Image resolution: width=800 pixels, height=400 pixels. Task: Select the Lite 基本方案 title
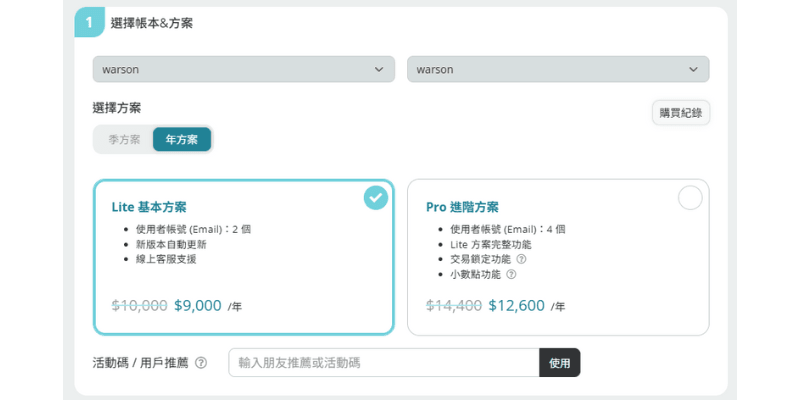pyautogui.click(x=149, y=207)
